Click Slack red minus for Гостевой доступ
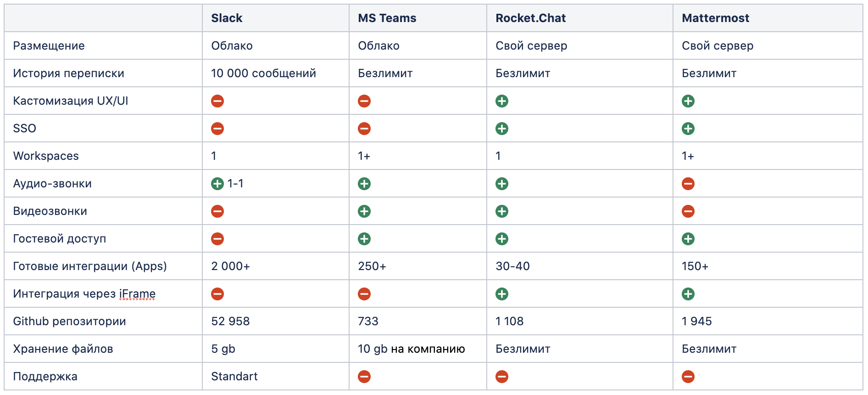The image size is (868, 395). pyautogui.click(x=217, y=239)
